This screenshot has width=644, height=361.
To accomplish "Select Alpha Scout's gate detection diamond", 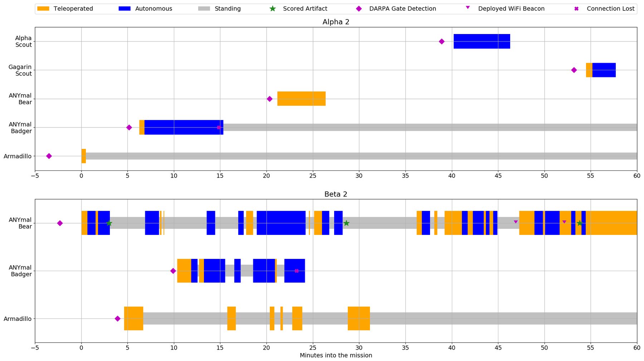I will tap(441, 42).
